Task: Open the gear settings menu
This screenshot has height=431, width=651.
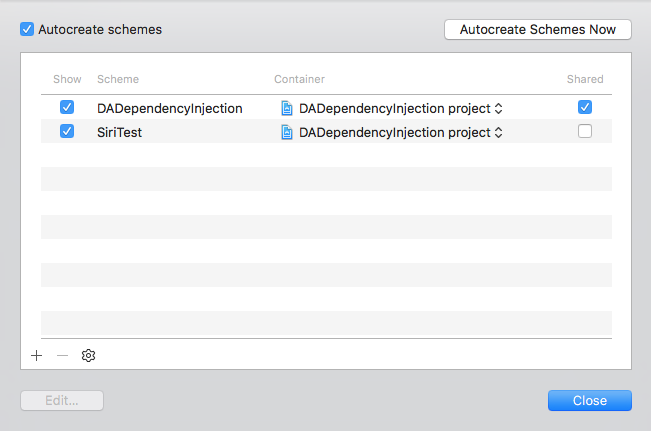Action: [x=88, y=355]
